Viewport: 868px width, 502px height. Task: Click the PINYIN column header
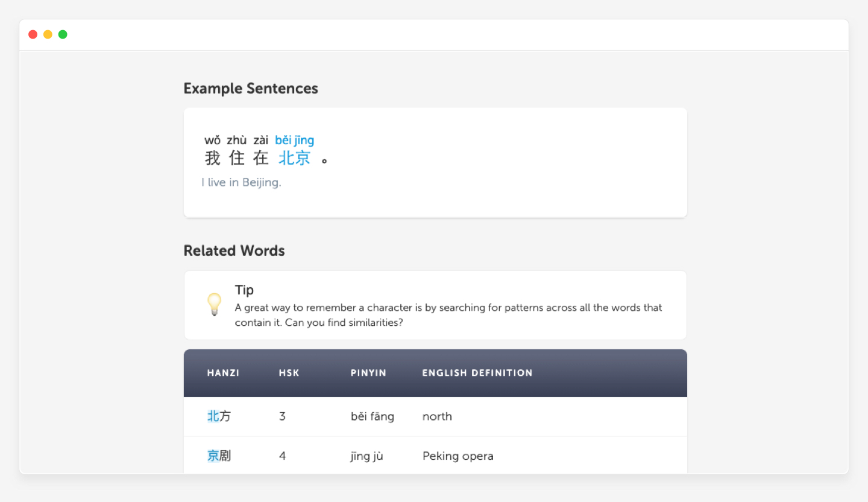[x=368, y=373]
